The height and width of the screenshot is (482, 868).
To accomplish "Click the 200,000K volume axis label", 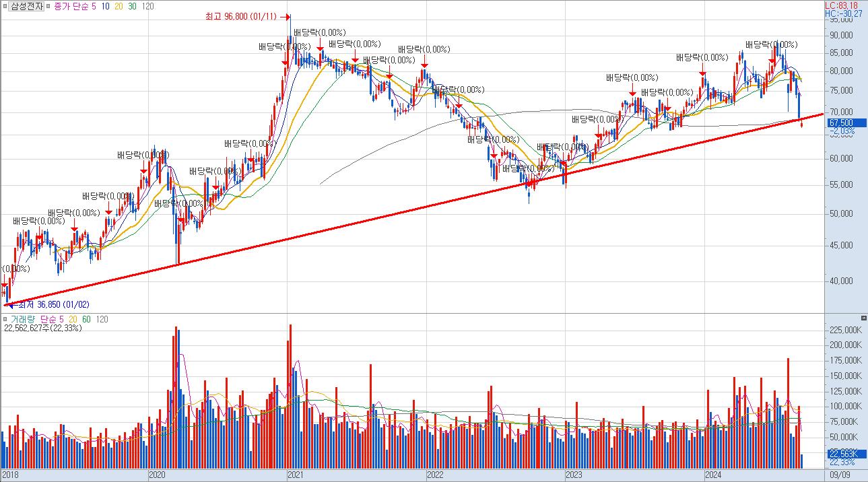I will pos(846,345).
